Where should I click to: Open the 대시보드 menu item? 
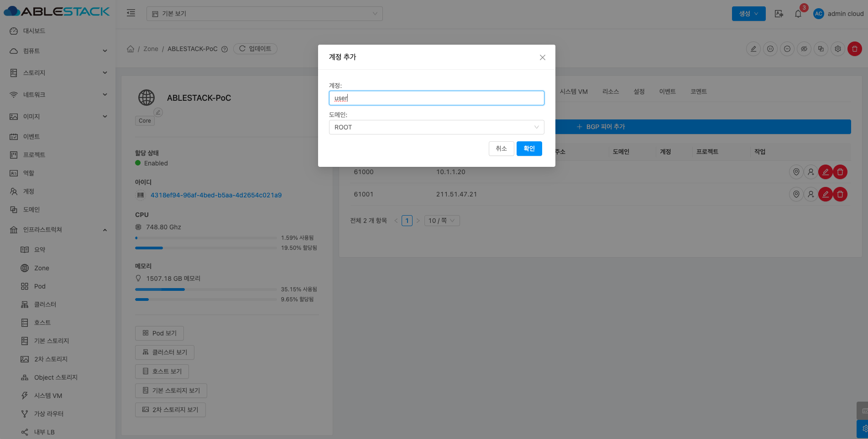pos(34,31)
